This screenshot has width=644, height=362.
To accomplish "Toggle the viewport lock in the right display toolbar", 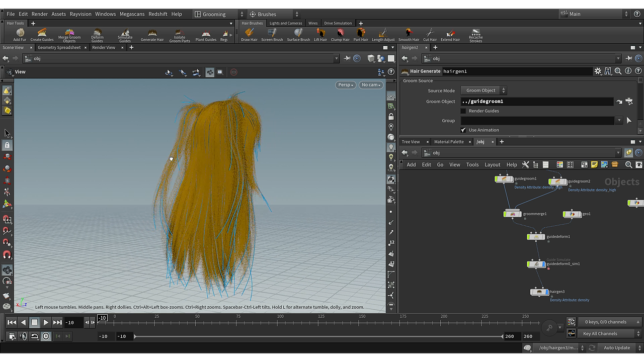I will point(391,117).
